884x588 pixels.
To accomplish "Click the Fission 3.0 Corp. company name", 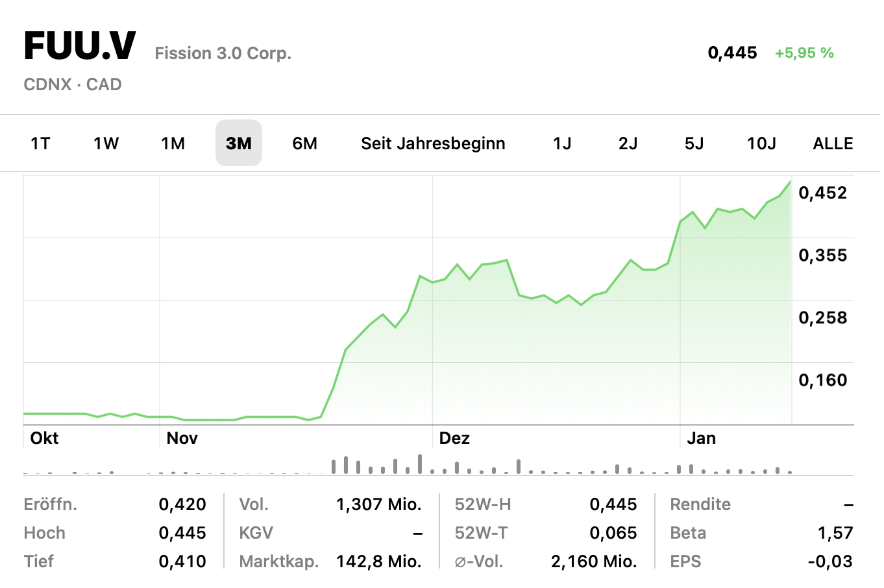I will (223, 53).
